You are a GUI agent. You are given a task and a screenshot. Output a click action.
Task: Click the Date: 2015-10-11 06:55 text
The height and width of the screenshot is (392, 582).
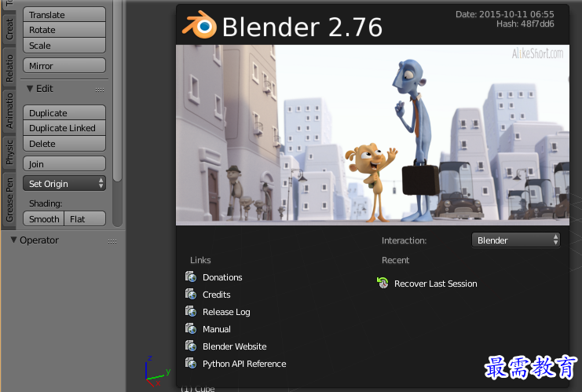click(505, 14)
